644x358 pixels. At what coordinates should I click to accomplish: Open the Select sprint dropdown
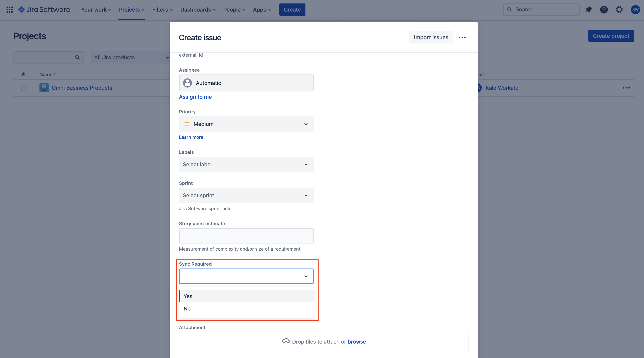246,195
